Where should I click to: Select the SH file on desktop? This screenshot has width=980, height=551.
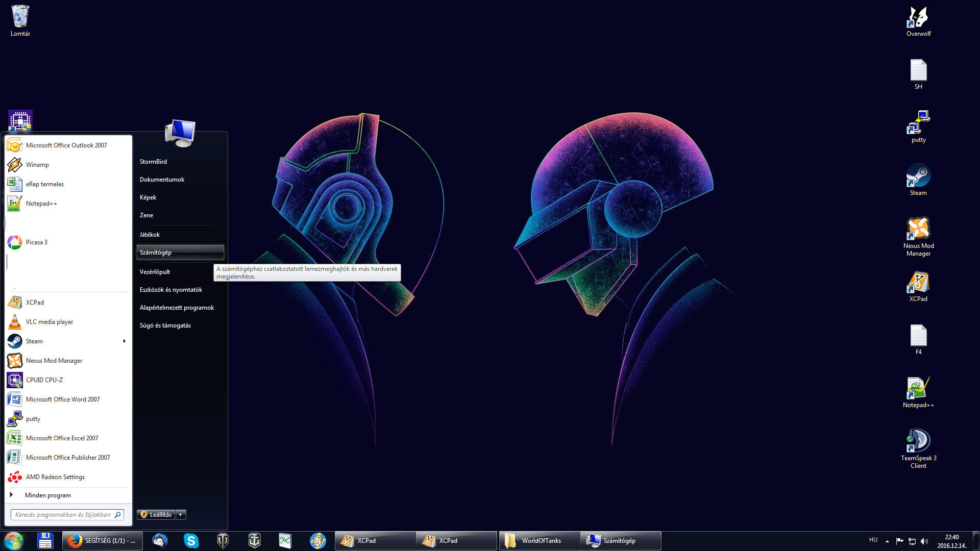click(918, 74)
